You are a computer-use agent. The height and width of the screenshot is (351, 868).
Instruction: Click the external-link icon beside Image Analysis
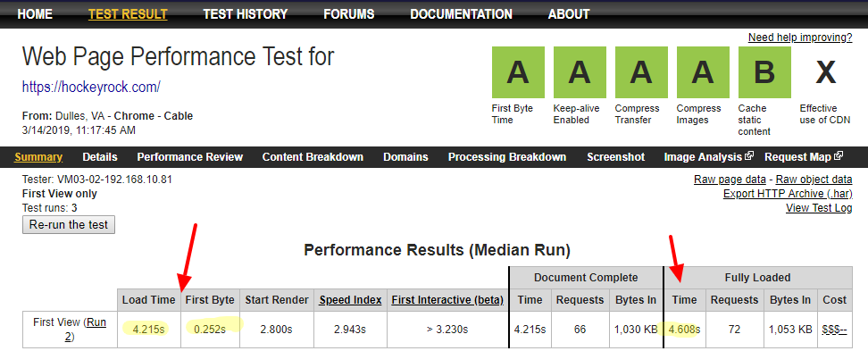point(749,156)
